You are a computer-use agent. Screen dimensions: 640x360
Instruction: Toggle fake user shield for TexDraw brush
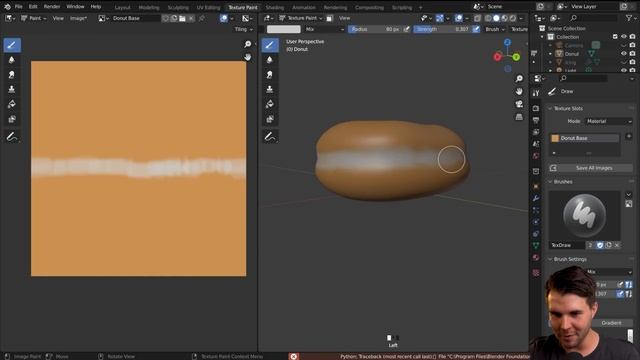tap(600, 245)
